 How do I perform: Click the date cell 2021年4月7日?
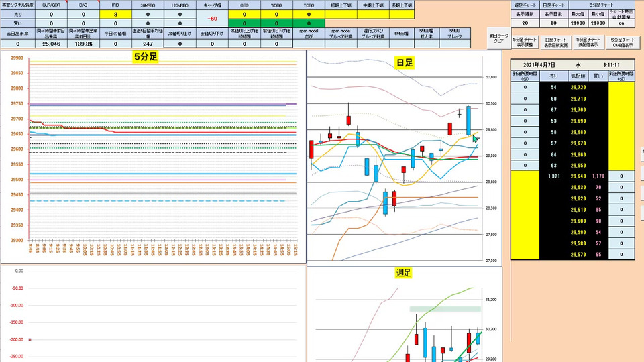(x=539, y=65)
